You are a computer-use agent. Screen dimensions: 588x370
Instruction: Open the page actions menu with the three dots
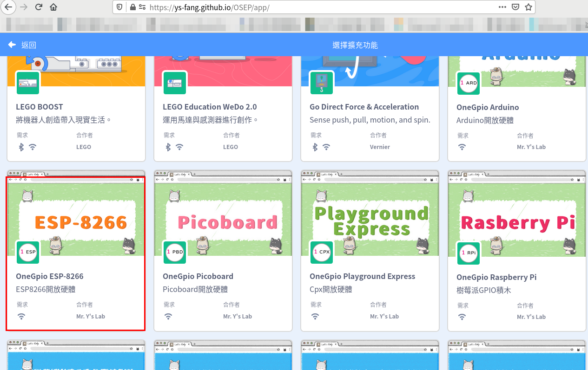click(x=502, y=7)
